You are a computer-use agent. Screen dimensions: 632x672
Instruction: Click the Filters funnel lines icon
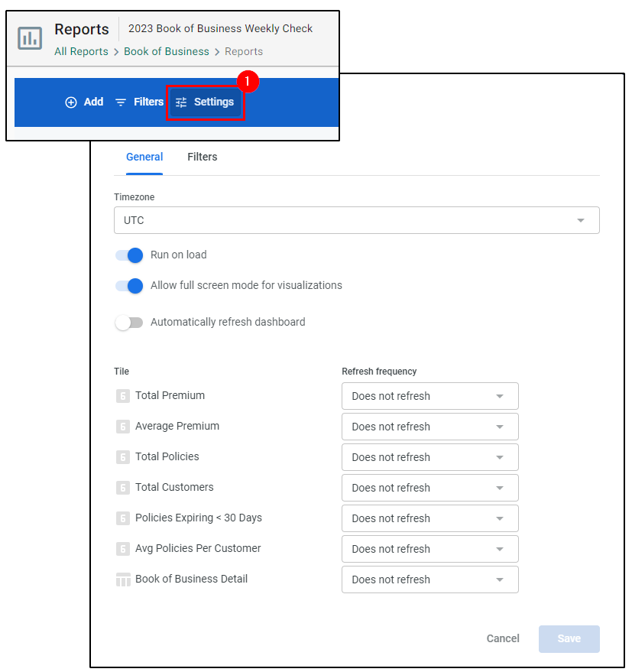[121, 102]
